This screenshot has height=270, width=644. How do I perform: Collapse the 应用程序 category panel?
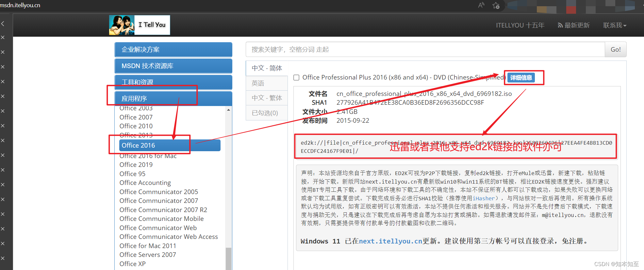[x=173, y=99]
